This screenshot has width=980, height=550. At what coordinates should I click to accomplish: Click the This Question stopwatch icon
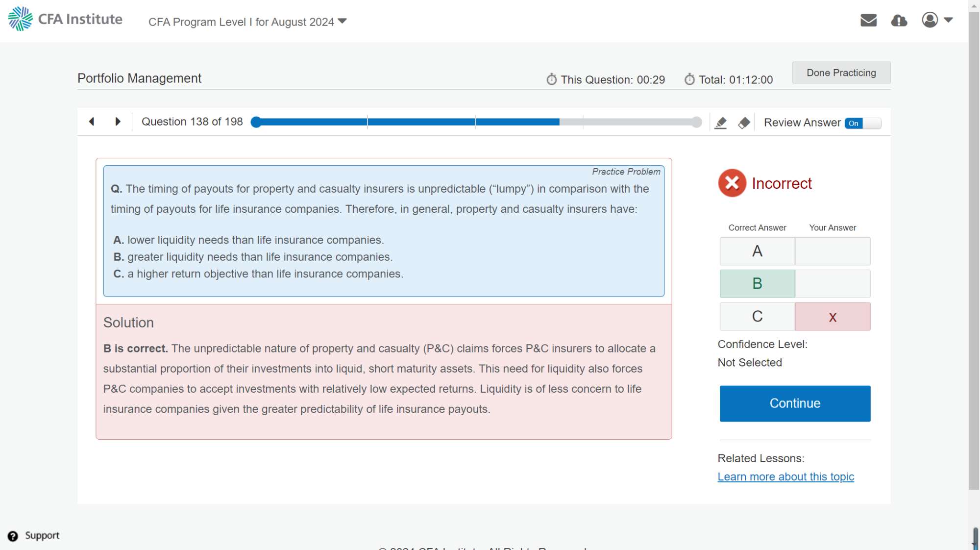point(552,79)
